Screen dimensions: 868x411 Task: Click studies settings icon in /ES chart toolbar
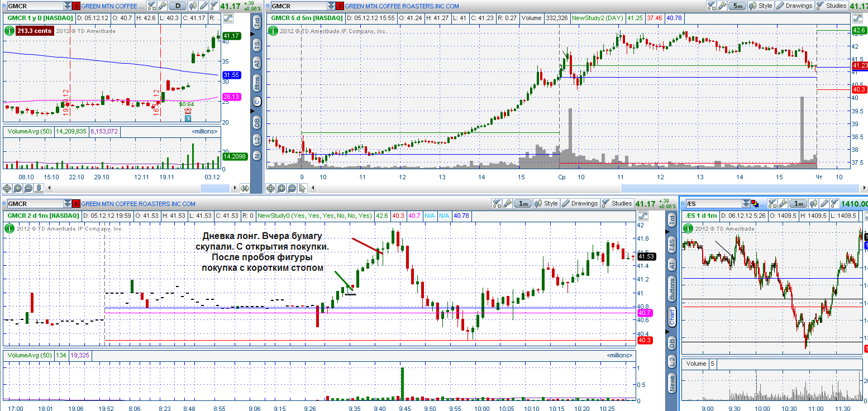click(x=772, y=203)
